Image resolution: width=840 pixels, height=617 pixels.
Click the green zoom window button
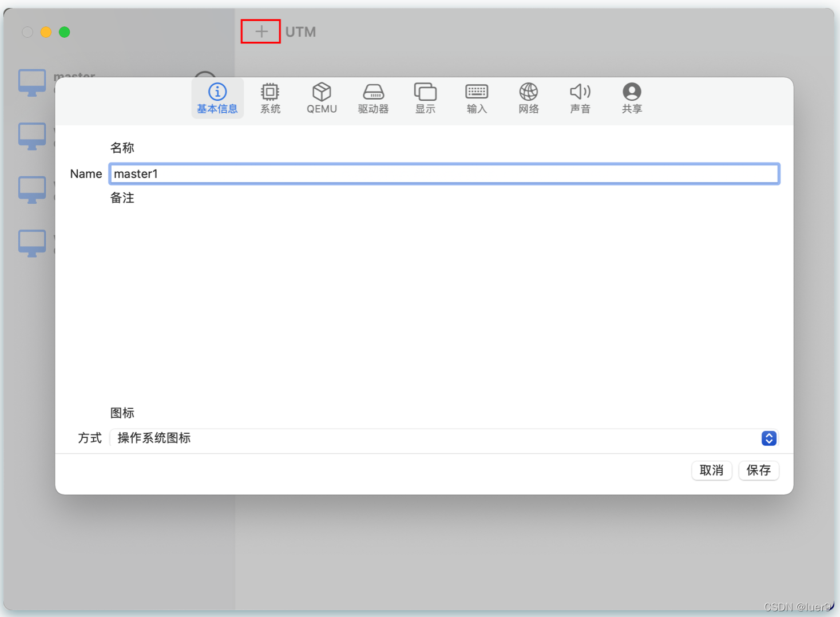(x=65, y=32)
